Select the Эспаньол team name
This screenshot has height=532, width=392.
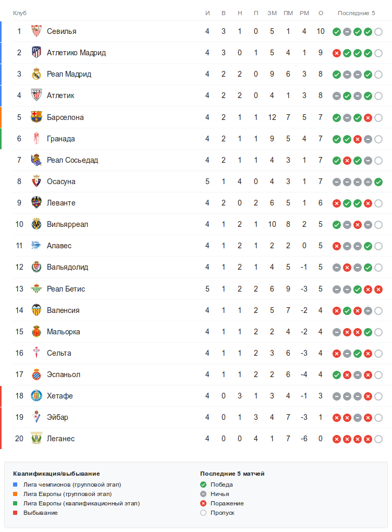(x=63, y=374)
